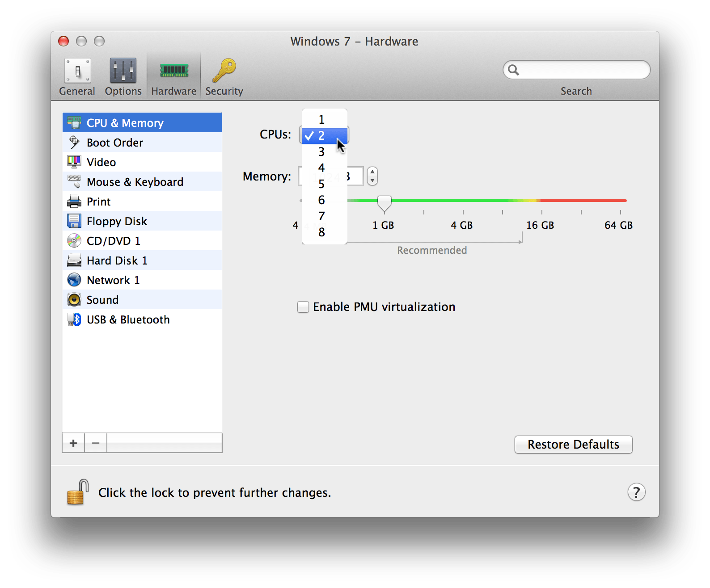Click the CPU & Memory chip icon
710x588 pixels.
(74, 122)
